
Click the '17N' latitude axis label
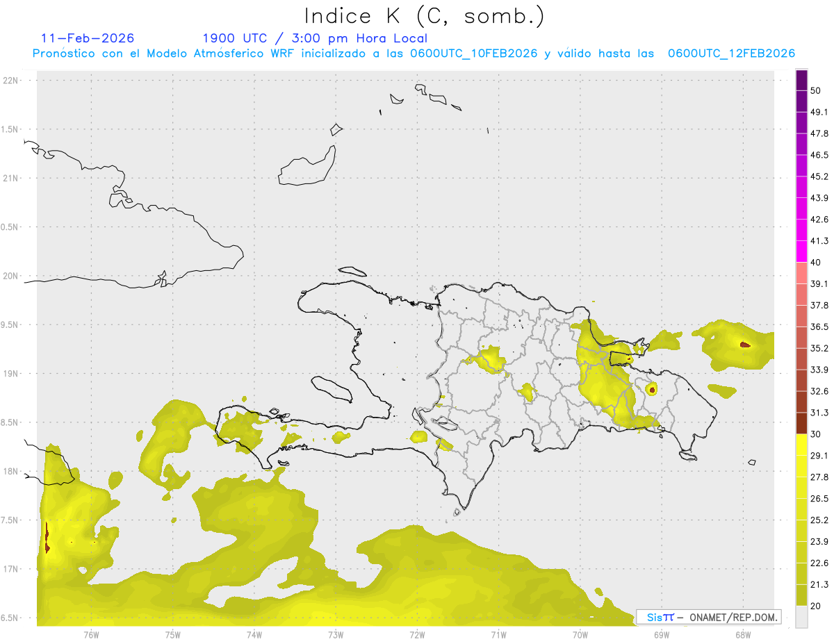(11, 569)
